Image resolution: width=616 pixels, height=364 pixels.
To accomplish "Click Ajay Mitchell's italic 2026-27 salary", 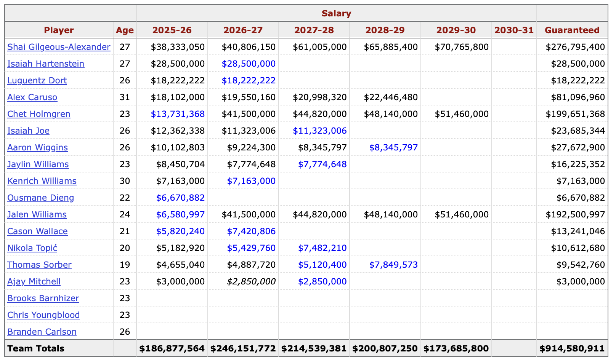I will pyautogui.click(x=251, y=281).
